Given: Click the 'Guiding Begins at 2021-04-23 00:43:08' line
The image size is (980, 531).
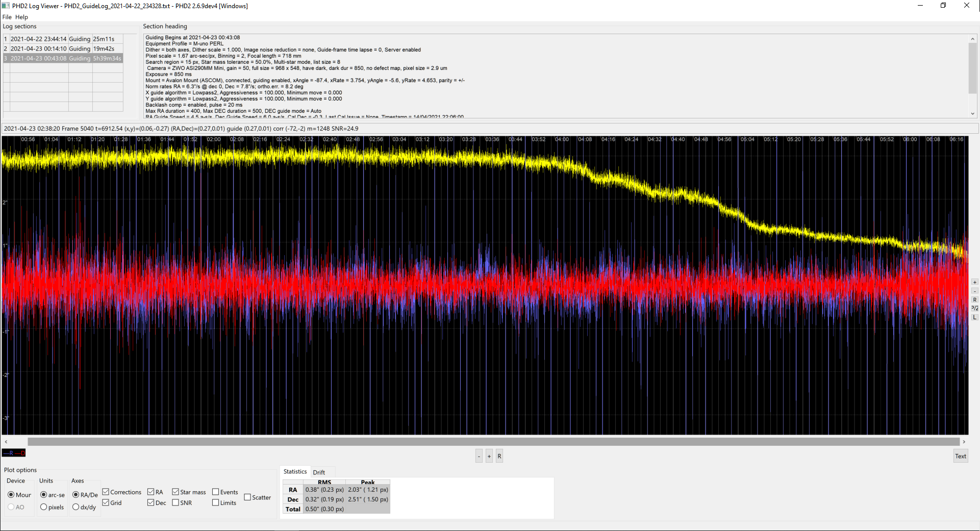Looking at the screenshot, I should (193, 38).
